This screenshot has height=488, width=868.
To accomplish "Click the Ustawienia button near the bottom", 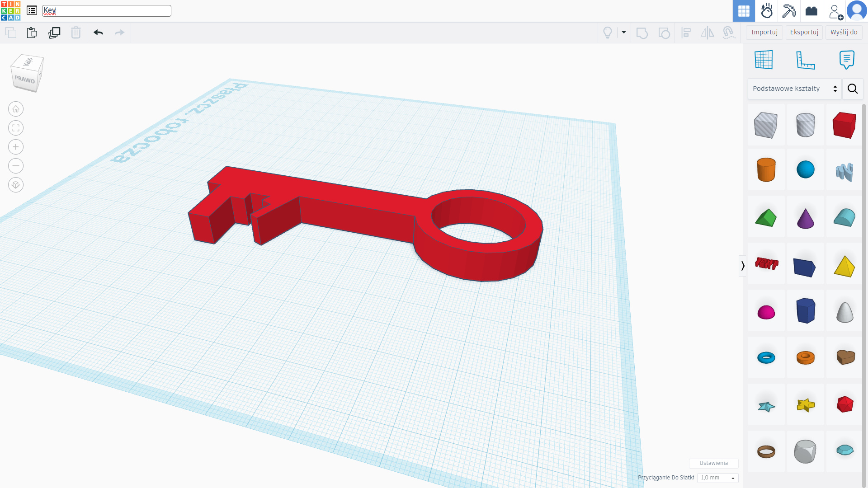I will click(713, 463).
